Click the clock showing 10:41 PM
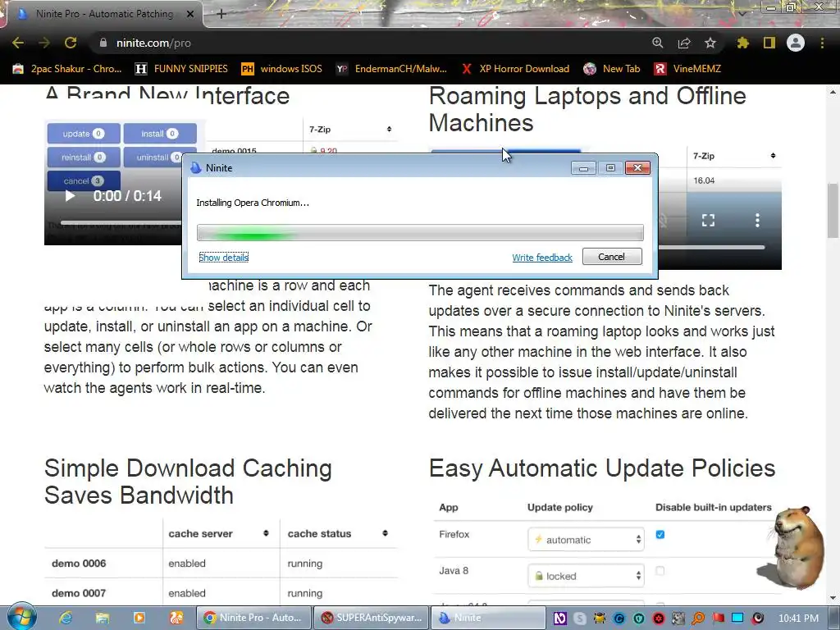The height and width of the screenshot is (630, 840). coord(799,619)
